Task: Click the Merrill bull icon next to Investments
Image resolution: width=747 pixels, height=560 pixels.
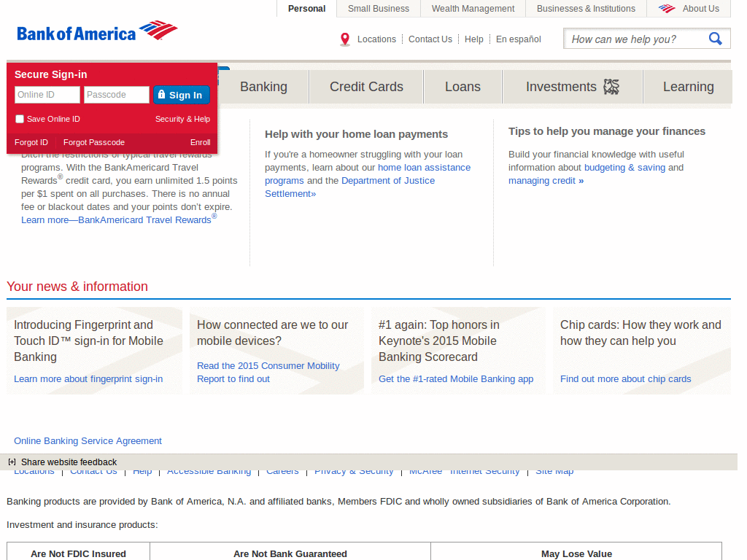Action: (611, 87)
